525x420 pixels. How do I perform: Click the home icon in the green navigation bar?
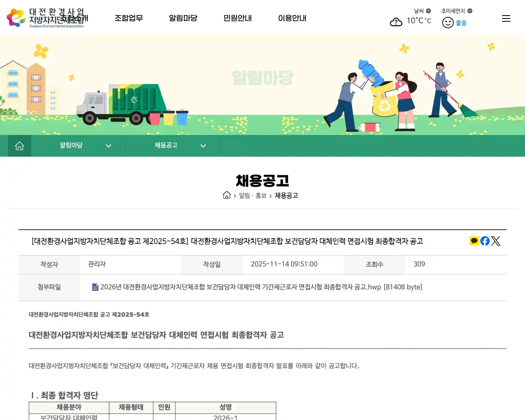[x=19, y=145]
